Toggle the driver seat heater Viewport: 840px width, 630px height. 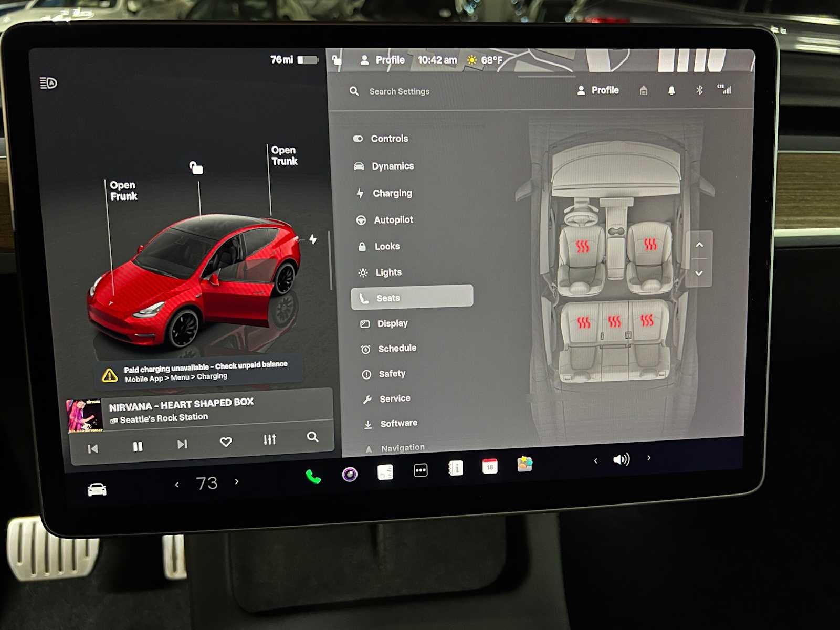tap(582, 246)
